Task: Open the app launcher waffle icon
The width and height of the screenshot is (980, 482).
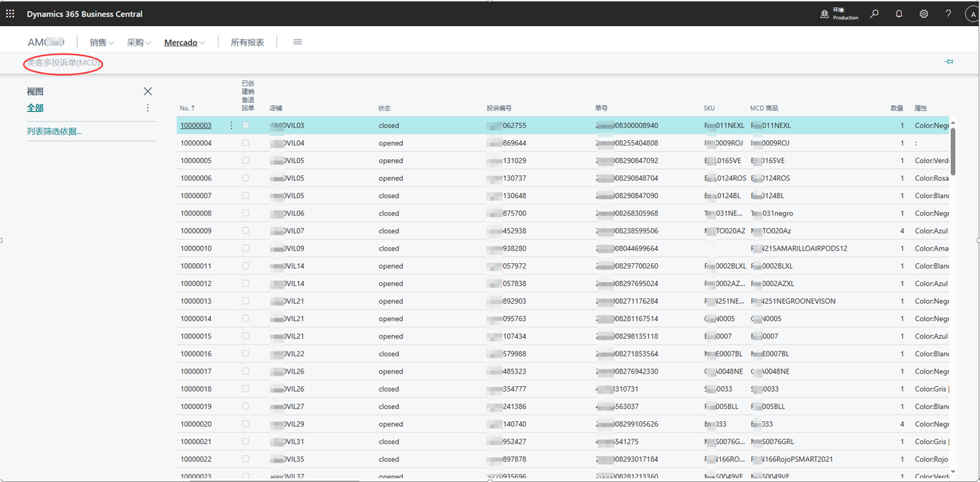Action: (x=10, y=14)
